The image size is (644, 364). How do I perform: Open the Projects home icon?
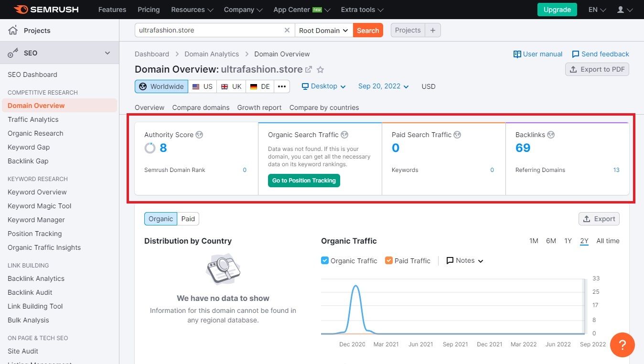point(13,31)
